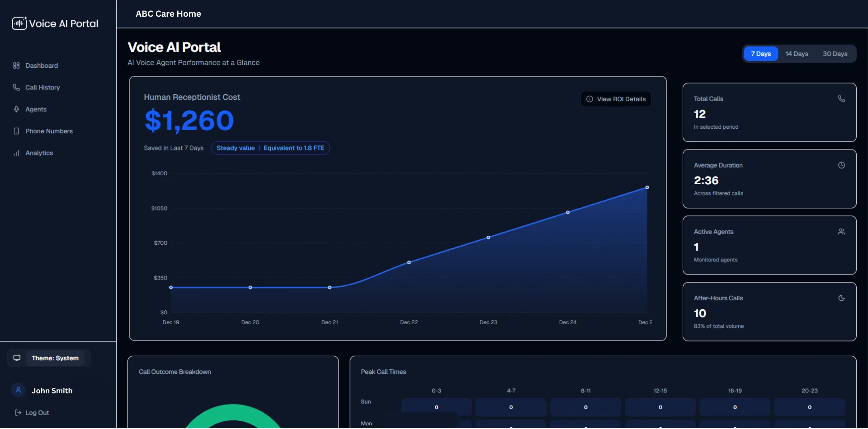The height and width of the screenshot is (429, 868).
Task: Click the info icon next to View ROI Details
Action: (x=590, y=99)
